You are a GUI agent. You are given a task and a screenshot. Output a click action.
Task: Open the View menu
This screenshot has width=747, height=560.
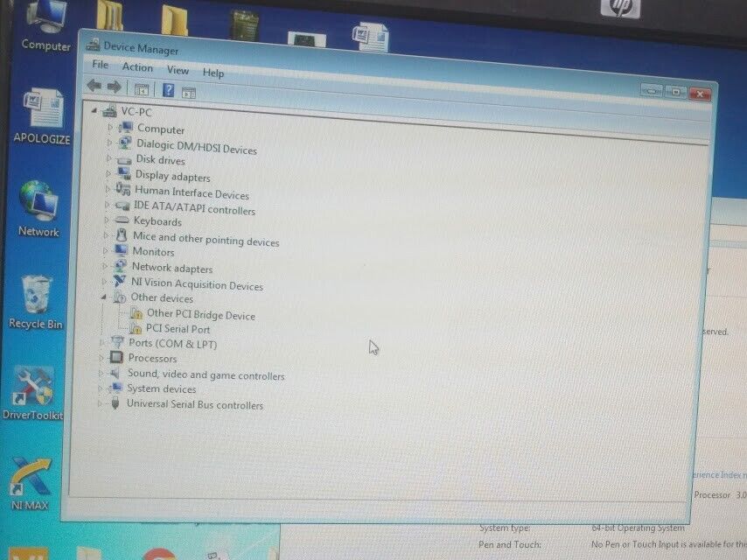[x=178, y=70]
